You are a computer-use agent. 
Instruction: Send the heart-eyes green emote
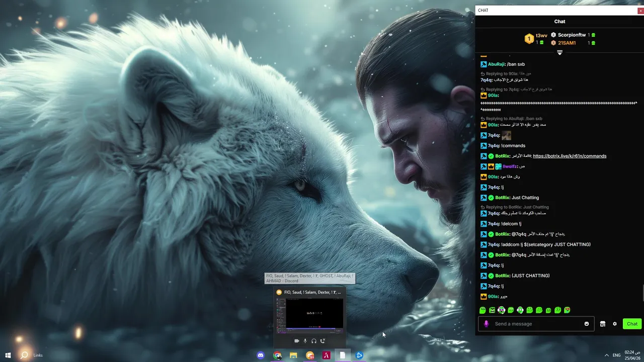567,310
